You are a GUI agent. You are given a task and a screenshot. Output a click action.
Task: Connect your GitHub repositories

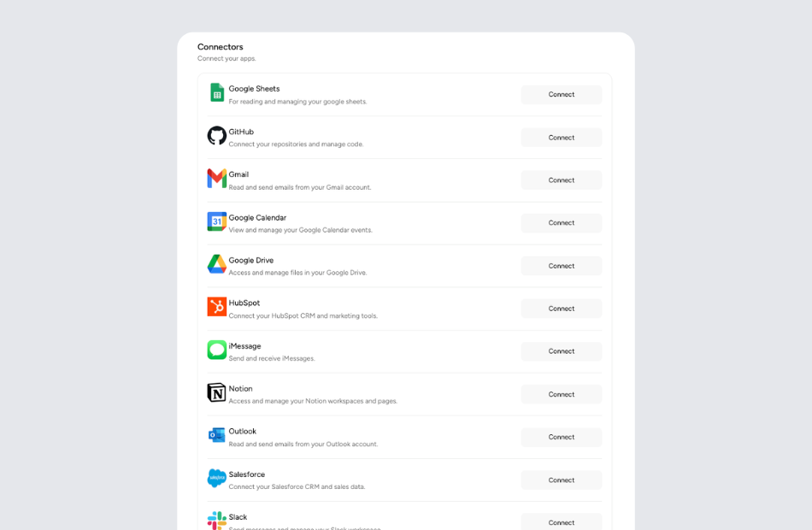[x=561, y=137]
